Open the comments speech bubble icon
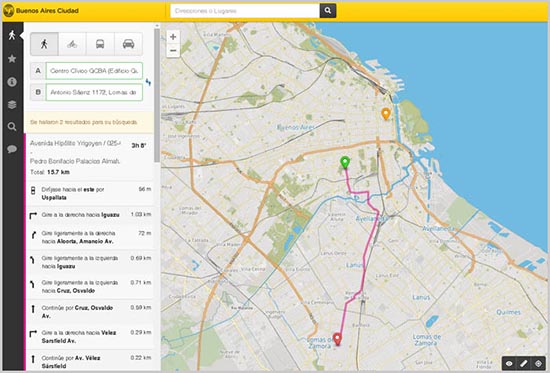Image resolution: width=550 pixels, height=373 pixels. 12,149
